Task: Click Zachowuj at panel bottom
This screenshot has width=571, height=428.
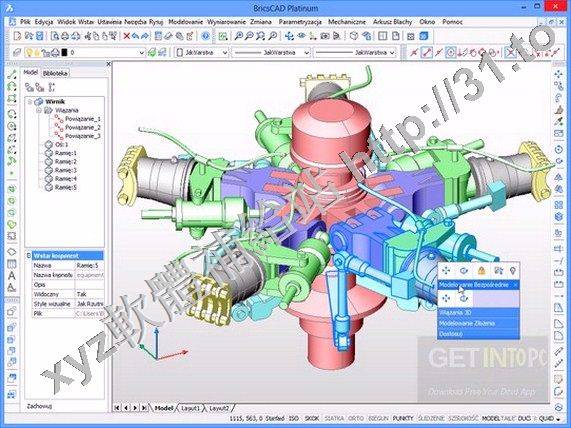Action: pyautogui.click(x=40, y=406)
